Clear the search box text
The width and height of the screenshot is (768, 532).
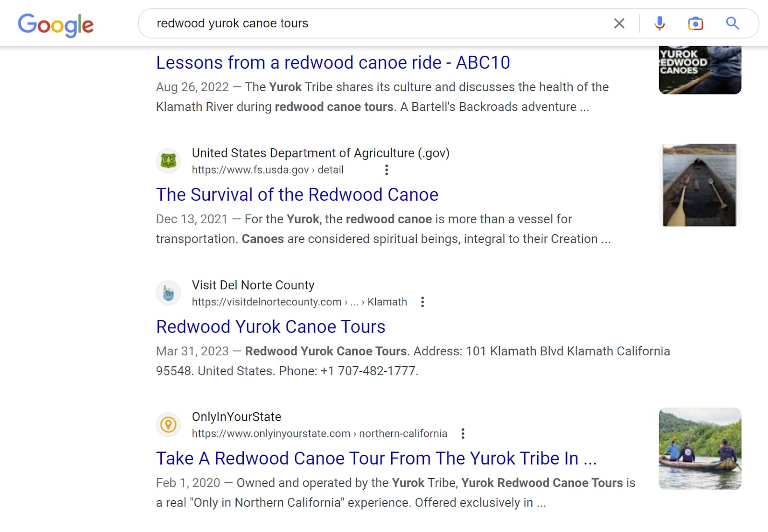(619, 24)
